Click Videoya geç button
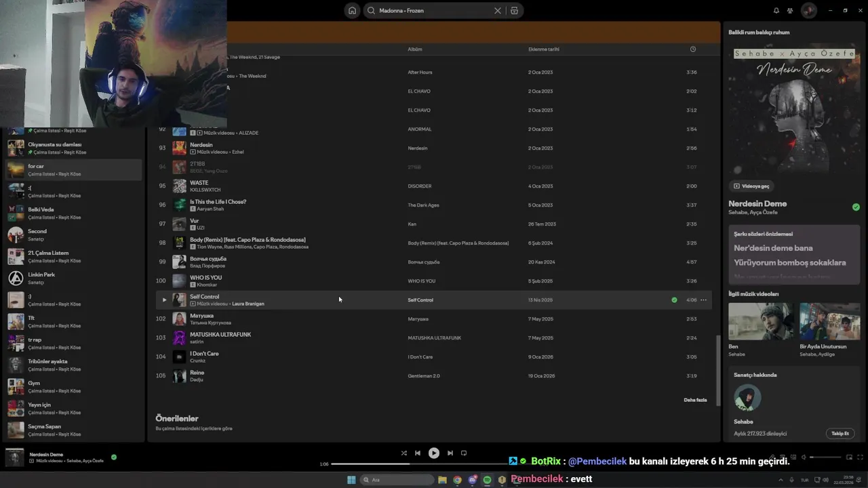 [752, 186]
